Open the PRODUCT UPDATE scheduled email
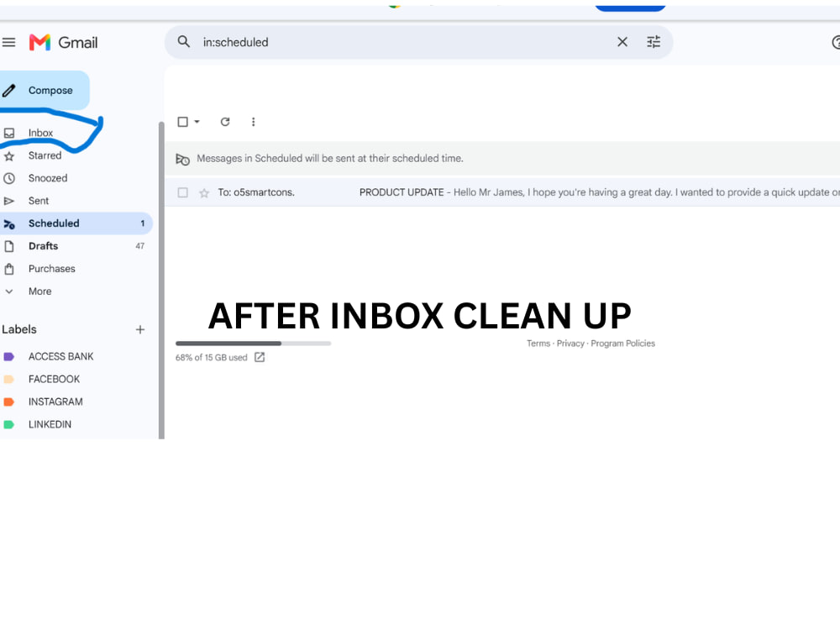 (502, 192)
